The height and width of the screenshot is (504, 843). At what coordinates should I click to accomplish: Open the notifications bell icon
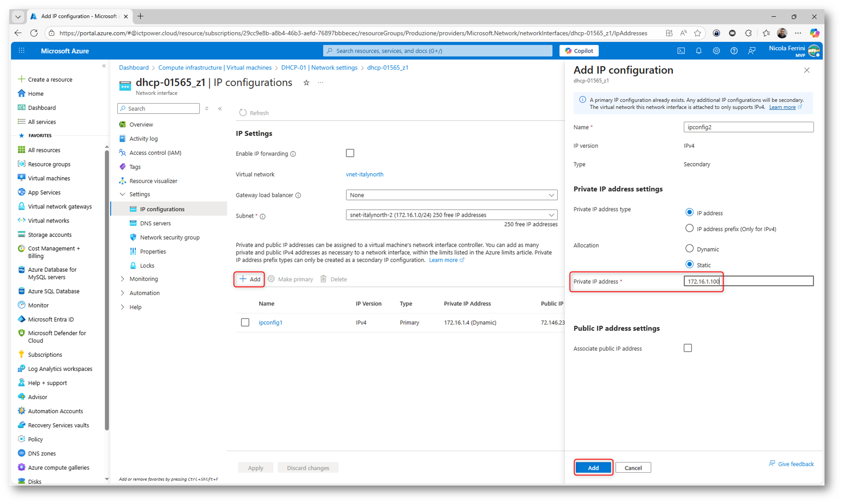698,51
